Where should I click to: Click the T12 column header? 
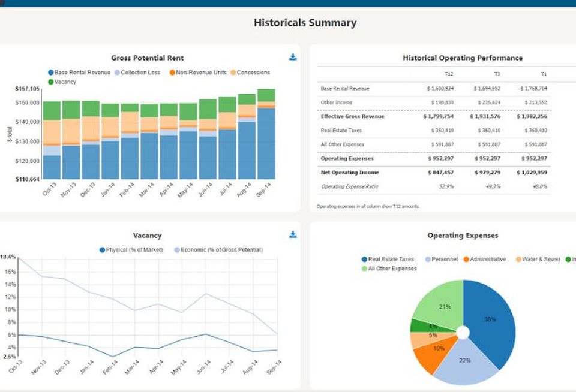click(x=449, y=74)
